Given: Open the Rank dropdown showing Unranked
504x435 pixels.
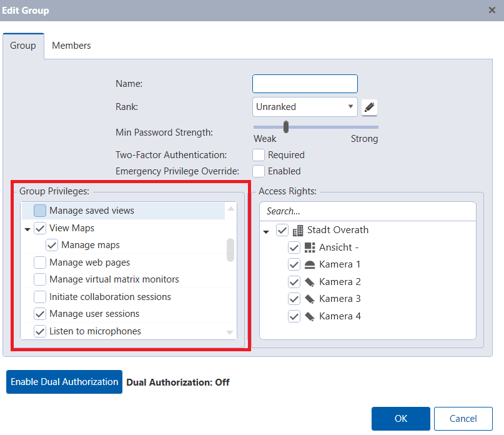Looking at the screenshot, I should tap(305, 107).
